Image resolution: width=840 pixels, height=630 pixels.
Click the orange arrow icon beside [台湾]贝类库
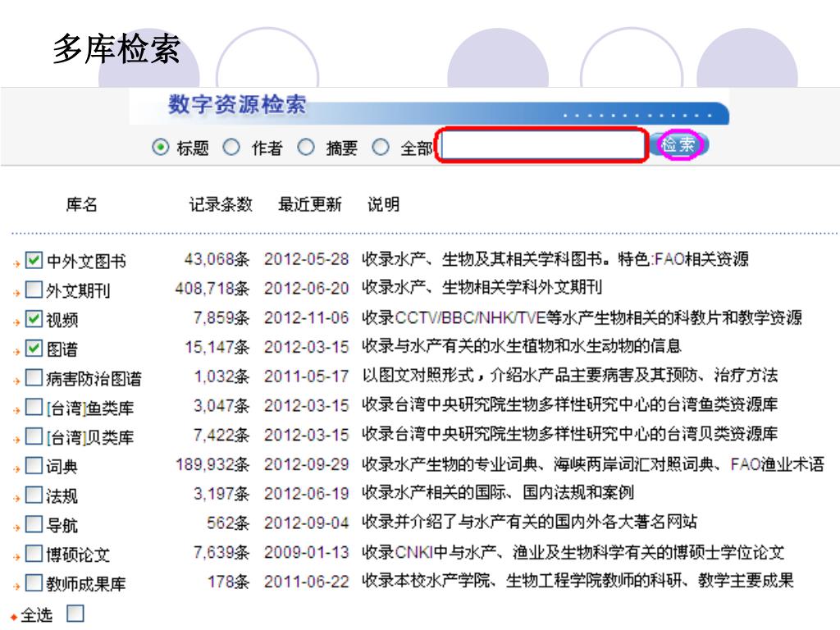coord(16,440)
